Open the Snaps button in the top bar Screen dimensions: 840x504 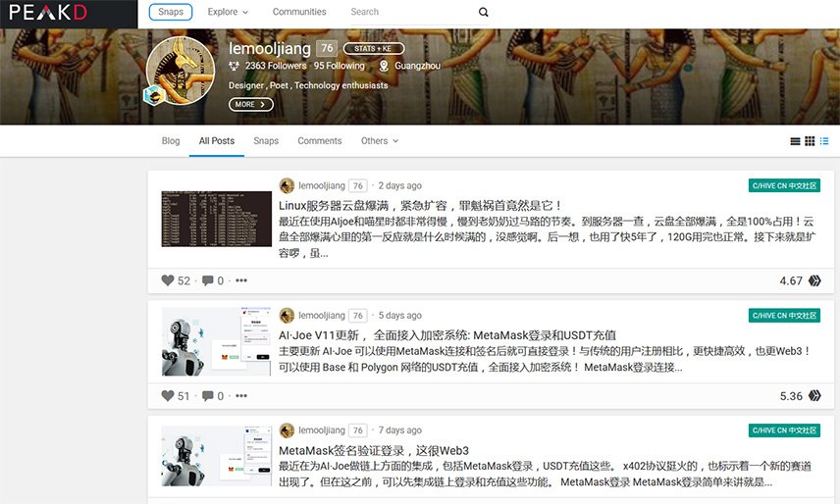coord(171,12)
